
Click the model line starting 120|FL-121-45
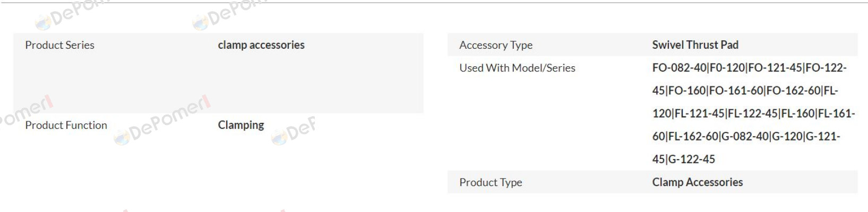753,113
